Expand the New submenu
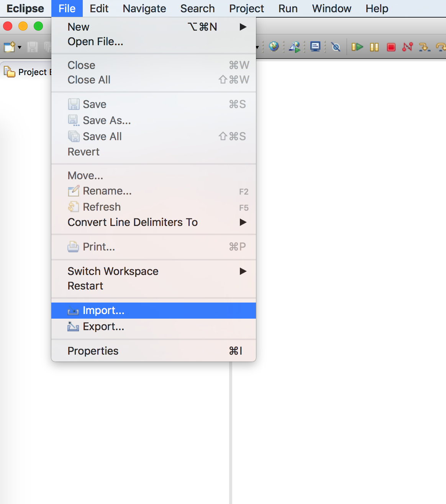446x504 pixels. (154, 27)
